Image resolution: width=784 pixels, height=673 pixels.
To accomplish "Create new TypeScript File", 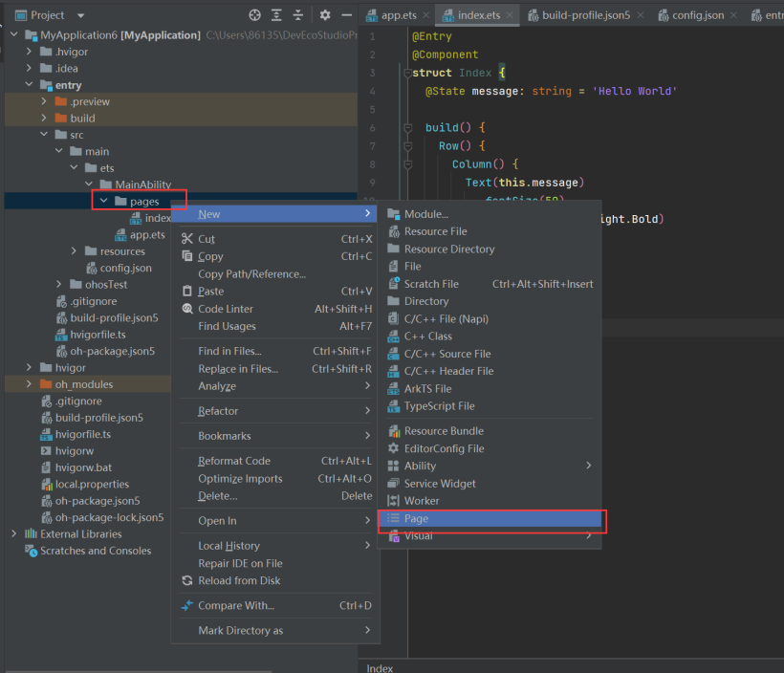I will [x=490, y=406].
